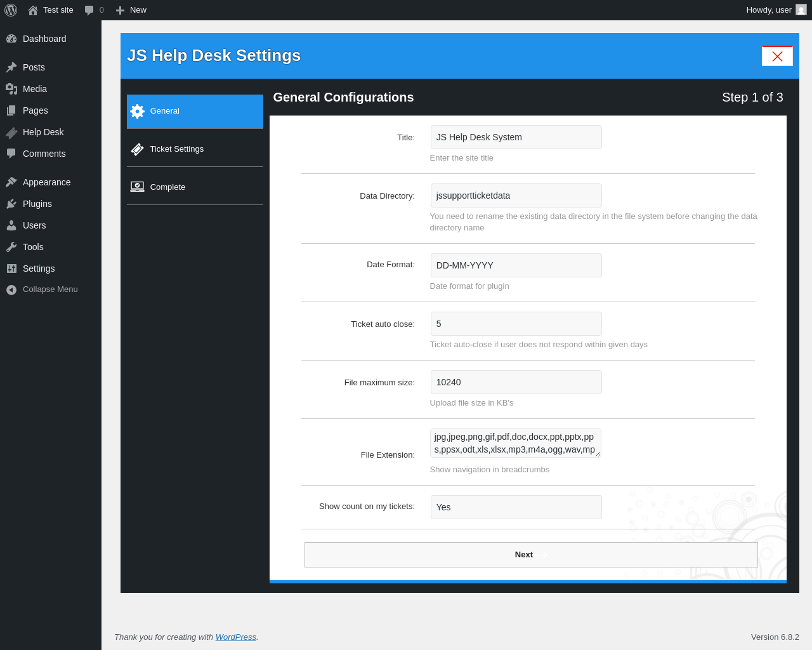Click into the File Extension textarea
The image size is (812, 650).
[x=516, y=443]
